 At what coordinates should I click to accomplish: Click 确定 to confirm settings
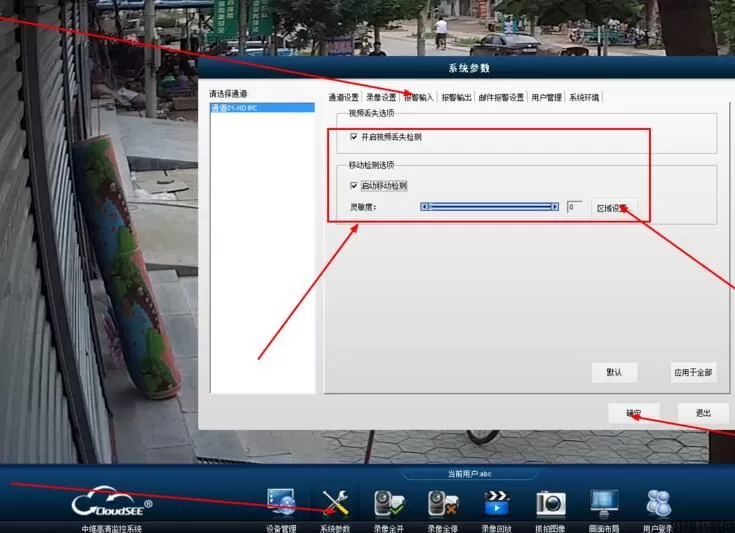coord(634,412)
